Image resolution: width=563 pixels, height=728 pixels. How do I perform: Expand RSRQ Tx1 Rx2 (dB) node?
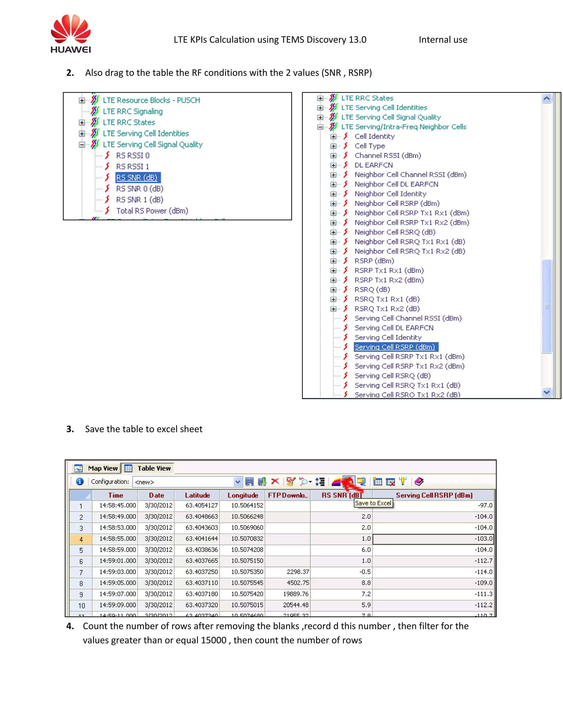(333, 309)
